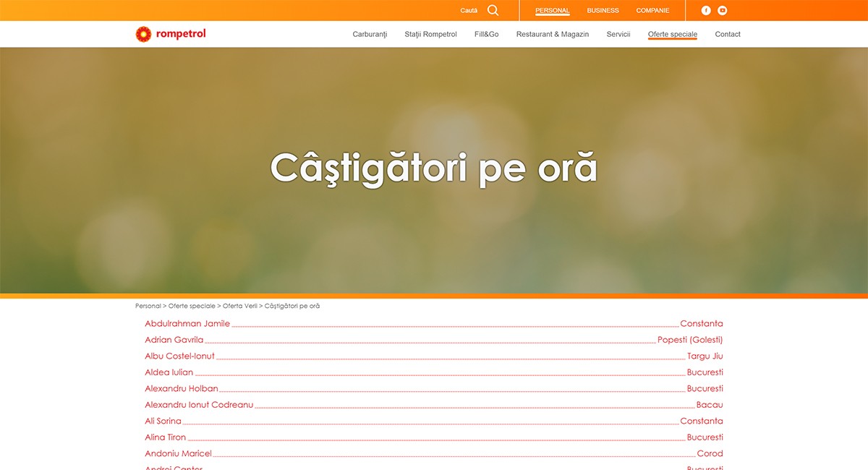
Task: Click the Personal breadcrumb link
Action: point(148,306)
